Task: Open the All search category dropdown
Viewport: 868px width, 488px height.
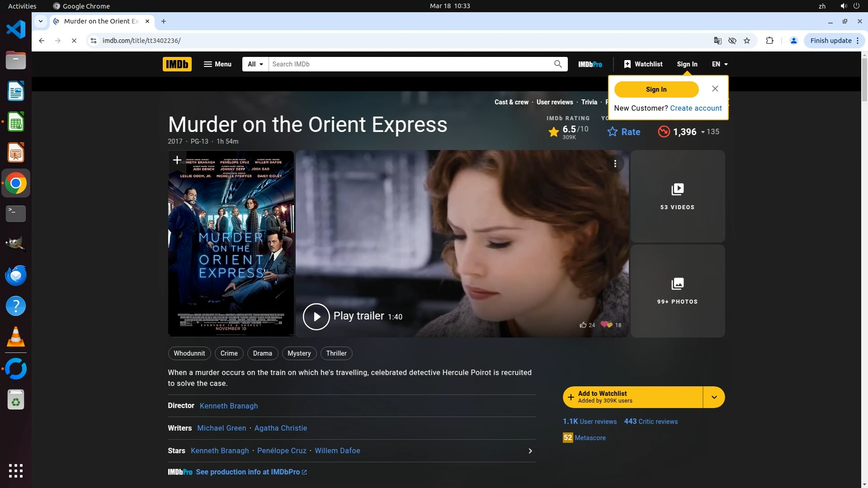Action: (x=255, y=64)
